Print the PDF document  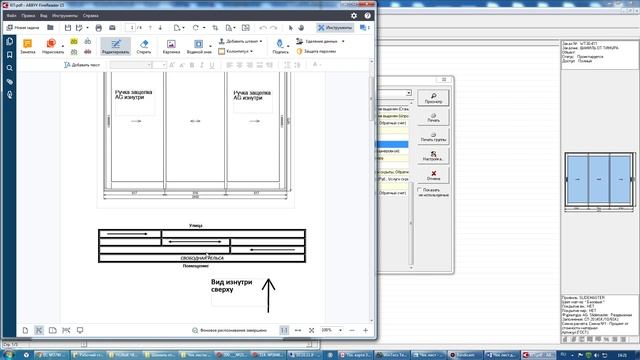[98, 28]
